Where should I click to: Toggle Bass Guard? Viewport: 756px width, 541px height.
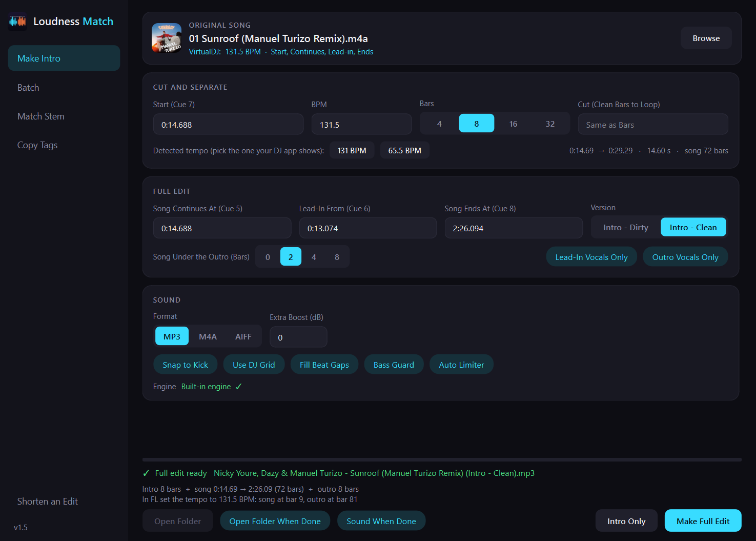pyautogui.click(x=394, y=365)
